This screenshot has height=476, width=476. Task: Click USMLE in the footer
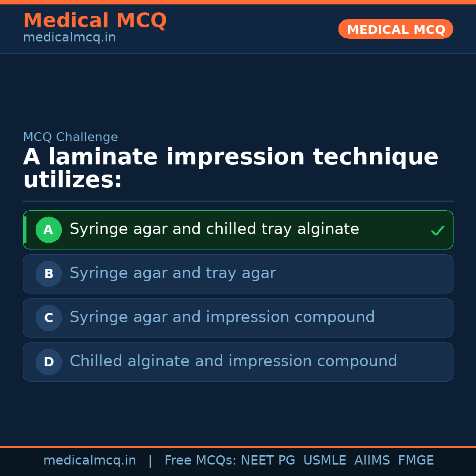click(x=324, y=461)
